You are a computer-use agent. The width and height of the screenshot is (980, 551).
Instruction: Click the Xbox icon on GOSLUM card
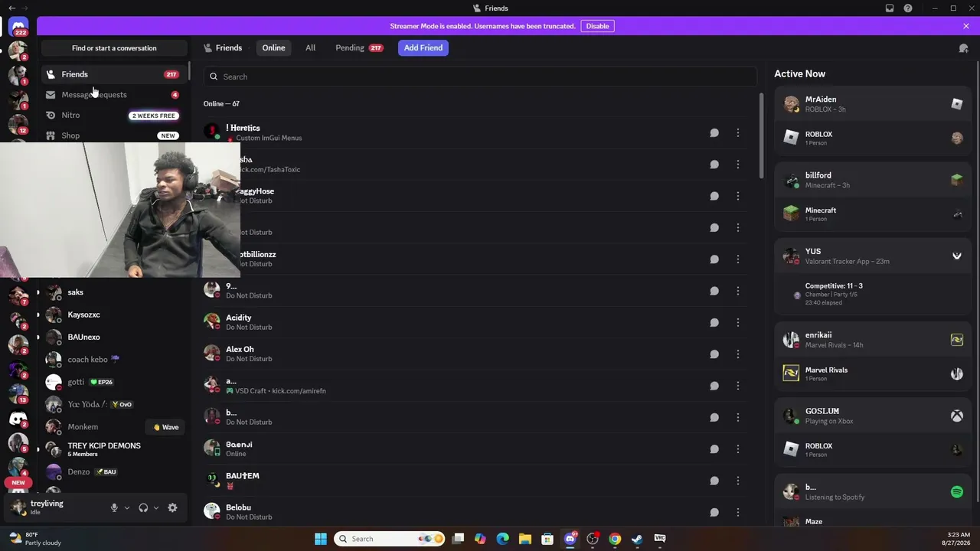click(x=957, y=416)
